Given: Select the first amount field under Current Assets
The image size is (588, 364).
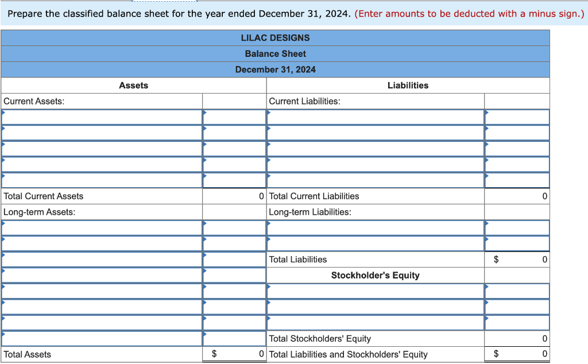Looking at the screenshot, I should (234, 117).
